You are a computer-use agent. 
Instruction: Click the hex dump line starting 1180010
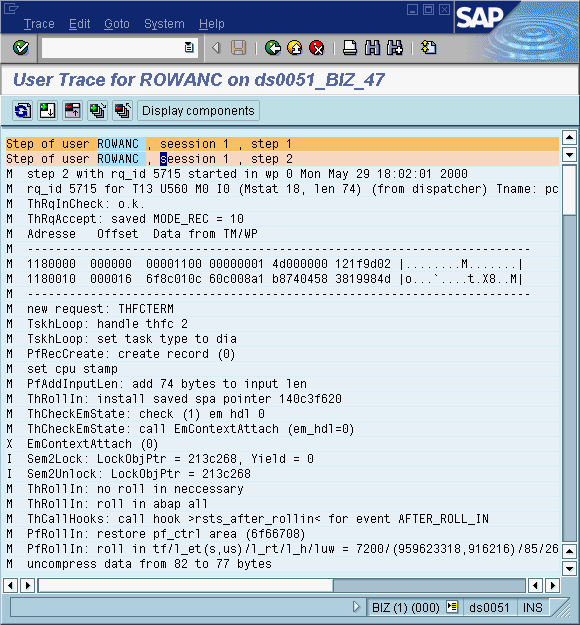[275, 279]
